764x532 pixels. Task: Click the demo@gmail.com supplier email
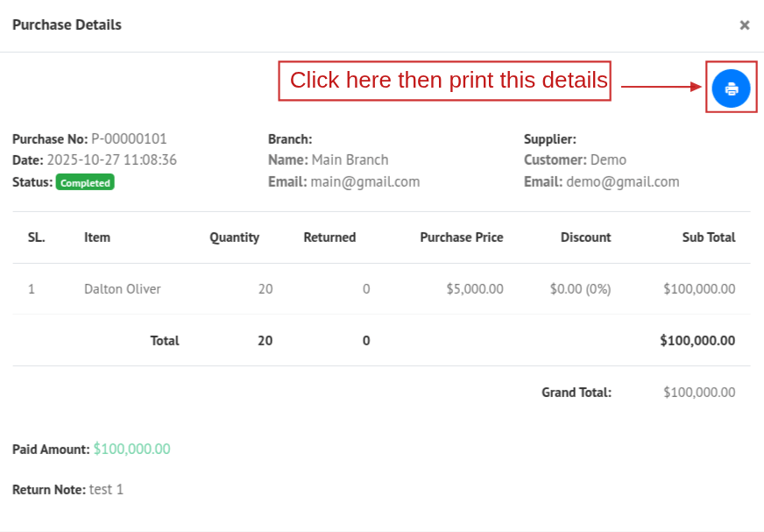[622, 182]
